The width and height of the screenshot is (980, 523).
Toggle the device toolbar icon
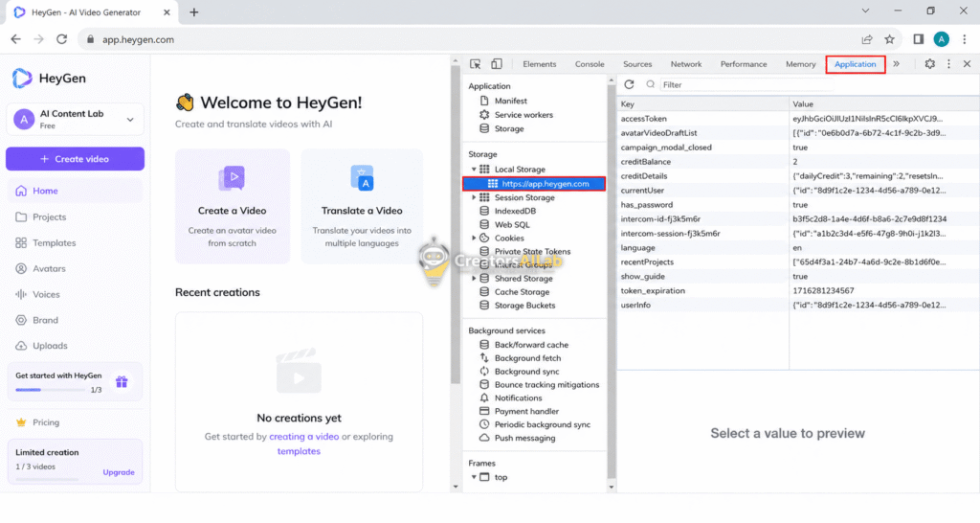[497, 64]
